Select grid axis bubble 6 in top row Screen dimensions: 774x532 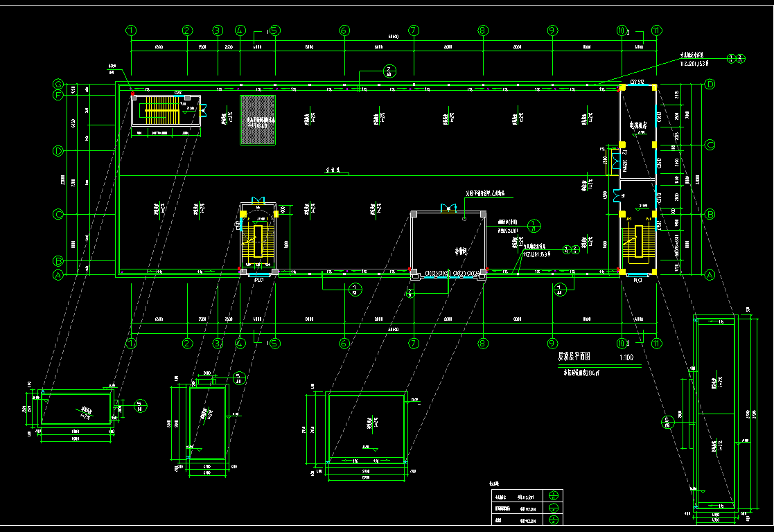[x=344, y=30]
